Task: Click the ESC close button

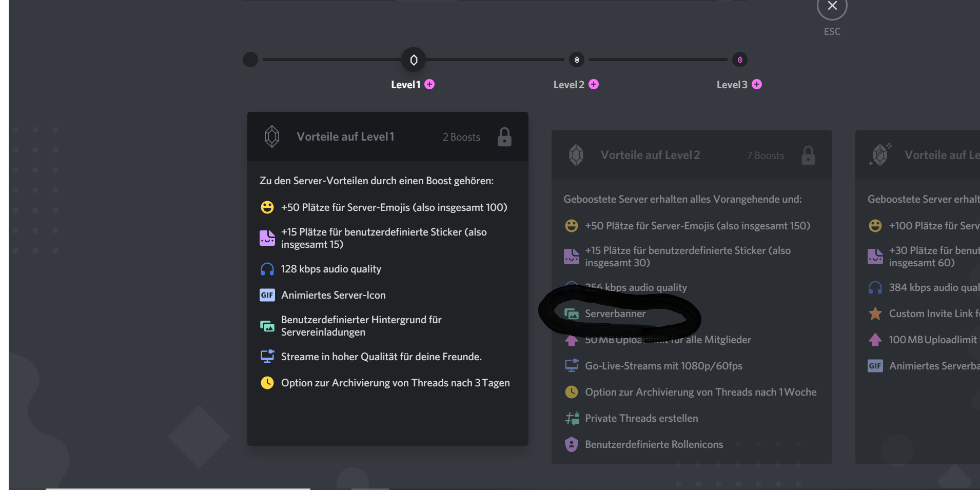Action: click(x=832, y=6)
